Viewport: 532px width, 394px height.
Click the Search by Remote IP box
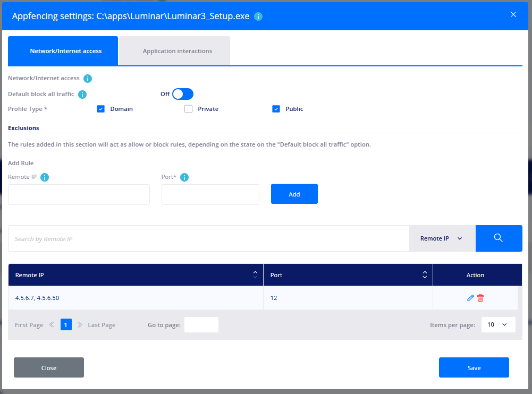[209, 238]
